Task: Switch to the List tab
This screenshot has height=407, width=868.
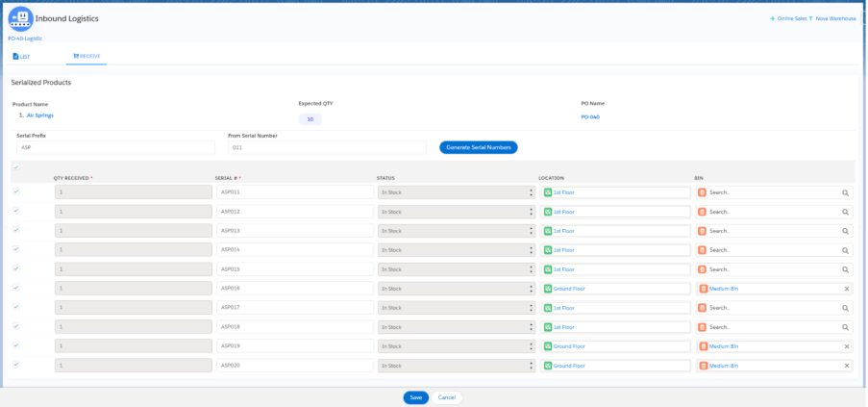Action: pos(21,57)
